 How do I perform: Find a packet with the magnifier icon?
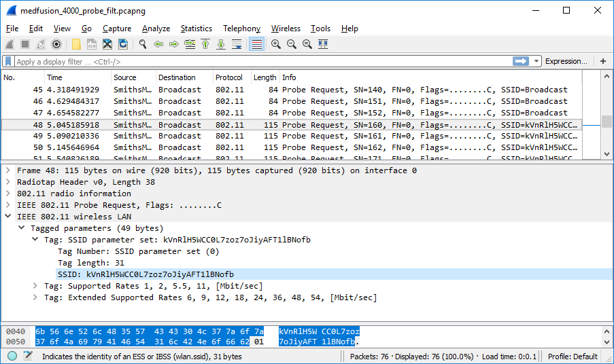pos(143,44)
